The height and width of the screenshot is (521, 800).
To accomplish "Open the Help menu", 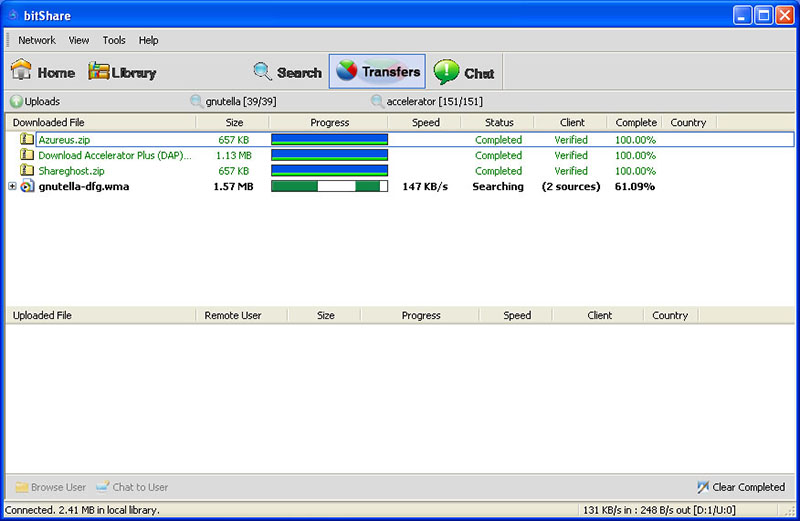I will pyautogui.click(x=148, y=40).
